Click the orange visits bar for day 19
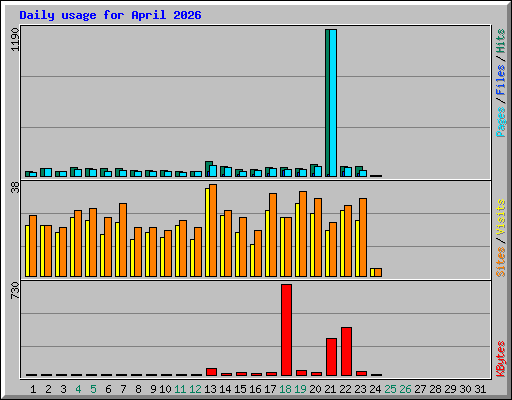512x400 pixels. point(303,234)
